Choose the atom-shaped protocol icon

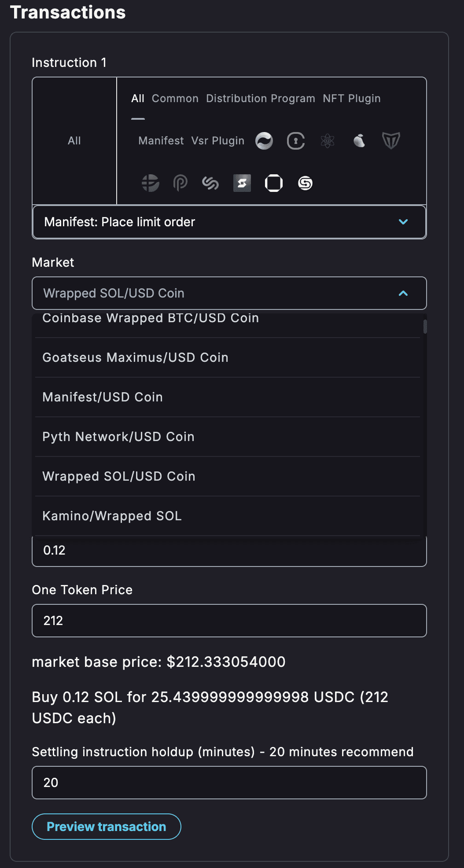click(x=328, y=141)
